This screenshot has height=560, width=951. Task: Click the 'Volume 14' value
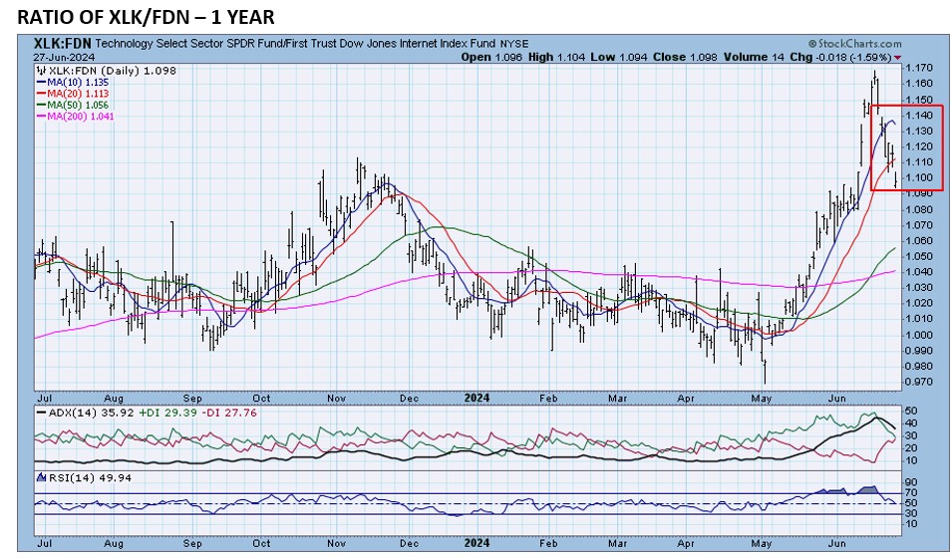tap(754, 57)
